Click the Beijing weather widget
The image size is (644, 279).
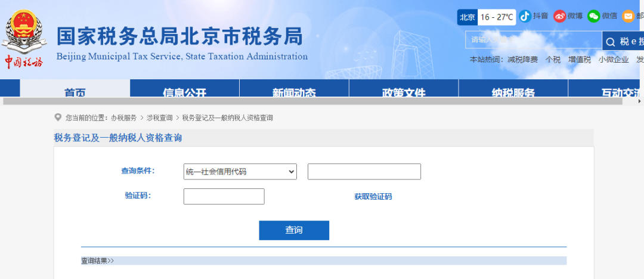pos(487,17)
